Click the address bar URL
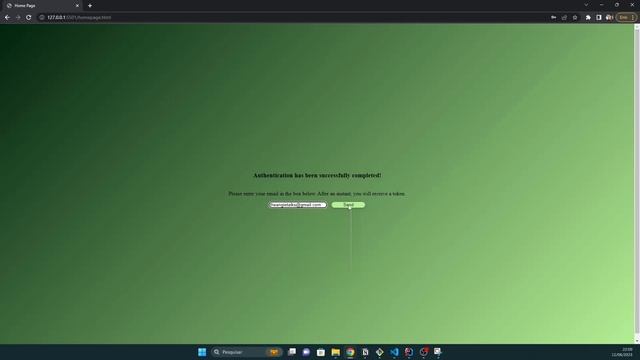The height and width of the screenshot is (360, 640). pyautogui.click(x=79, y=18)
